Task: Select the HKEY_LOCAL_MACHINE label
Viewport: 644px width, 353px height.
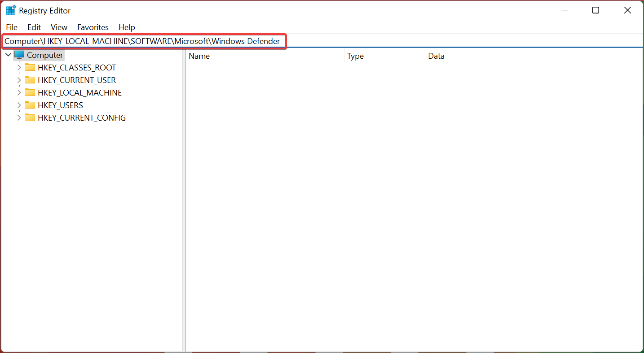Action: pyautogui.click(x=79, y=93)
